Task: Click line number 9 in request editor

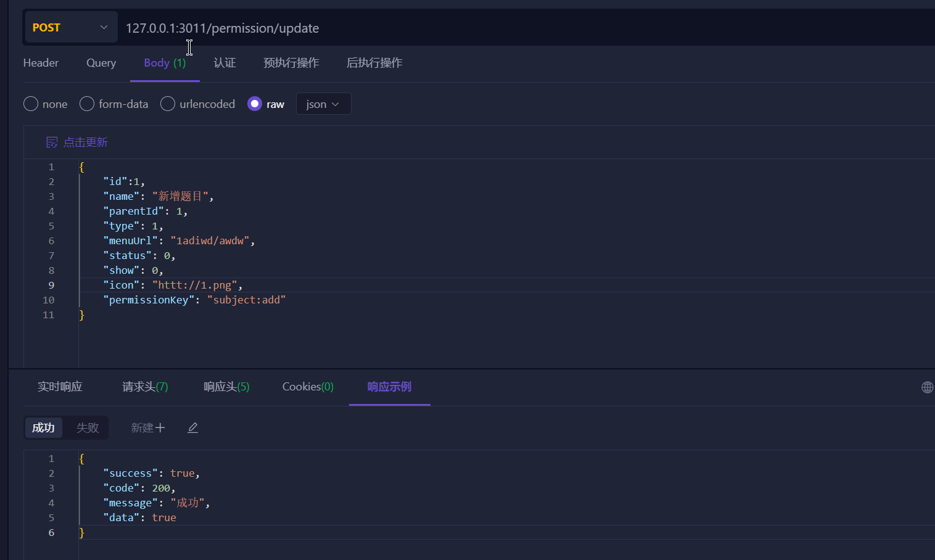Action: (51, 285)
